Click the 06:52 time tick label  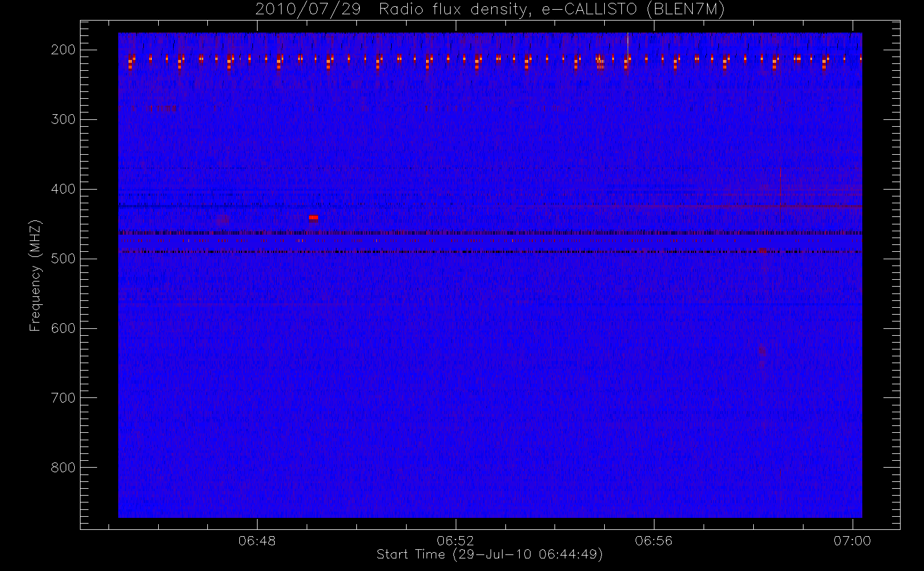pyautogui.click(x=455, y=541)
